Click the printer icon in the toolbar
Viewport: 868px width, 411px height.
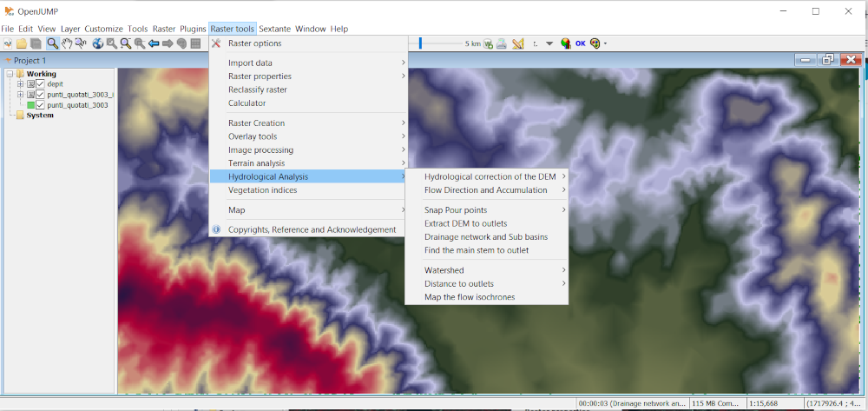coord(502,43)
